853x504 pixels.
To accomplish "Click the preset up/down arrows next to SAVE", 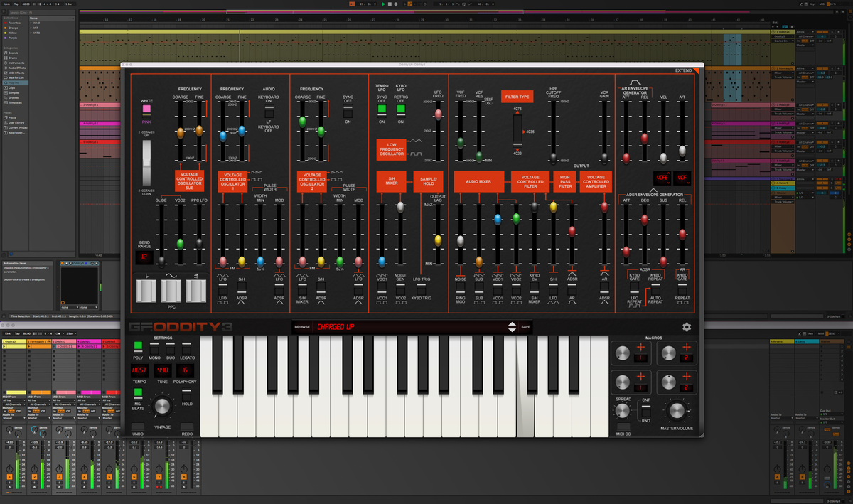I will [x=511, y=327].
